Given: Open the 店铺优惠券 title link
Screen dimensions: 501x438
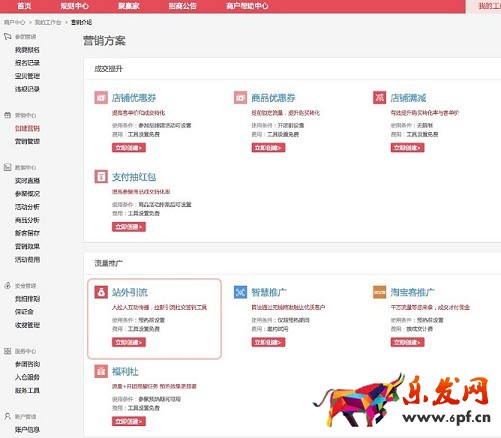Looking at the screenshot, I should point(134,98).
